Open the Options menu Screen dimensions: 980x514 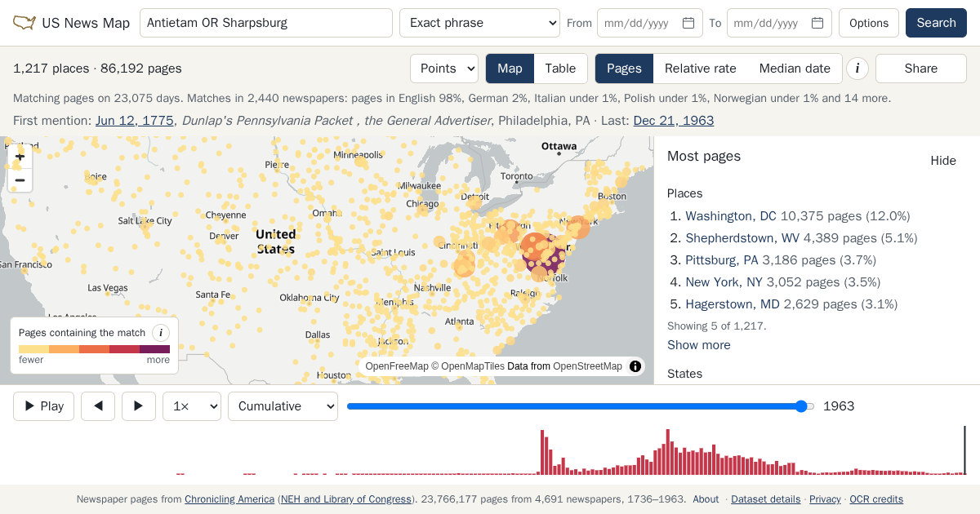(x=869, y=23)
